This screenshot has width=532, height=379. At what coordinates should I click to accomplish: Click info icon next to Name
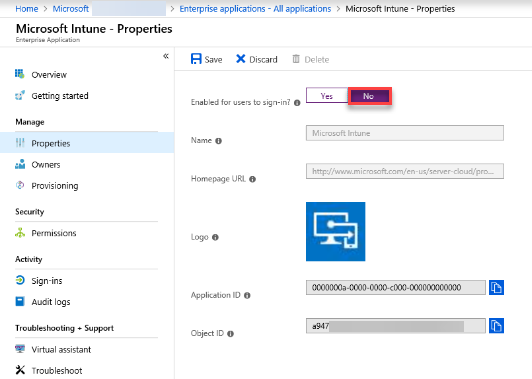point(218,141)
